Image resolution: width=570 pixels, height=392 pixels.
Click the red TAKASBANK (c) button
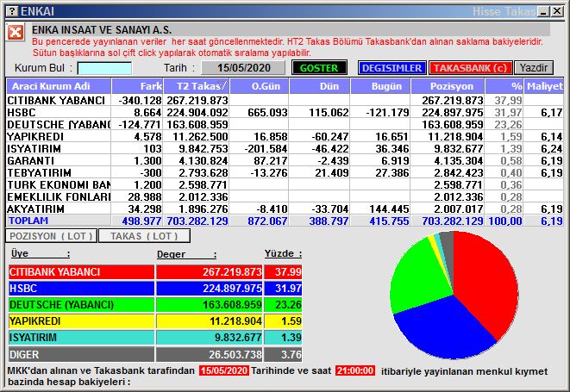click(470, 68)
